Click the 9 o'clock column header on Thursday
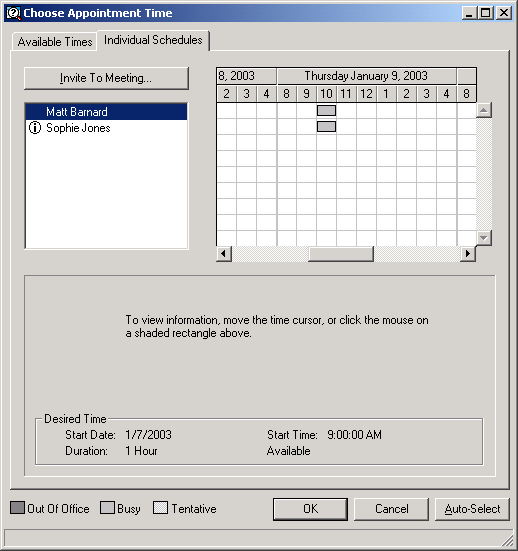This screenshot has width=518, height=551. coord(306,94)
